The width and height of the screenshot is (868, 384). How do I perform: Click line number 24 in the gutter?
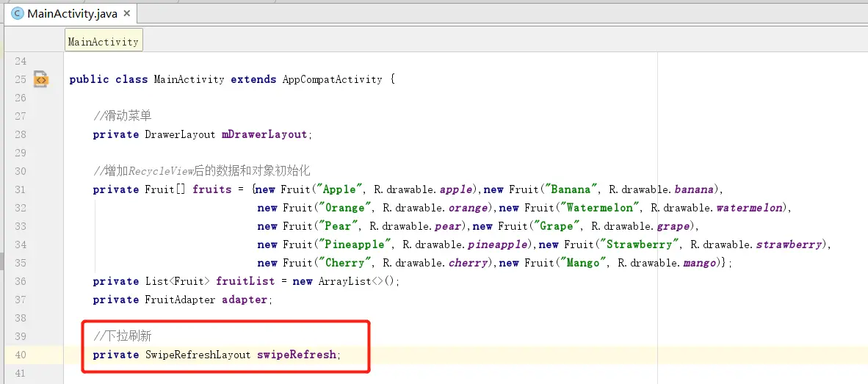click(x=21, y=61)
